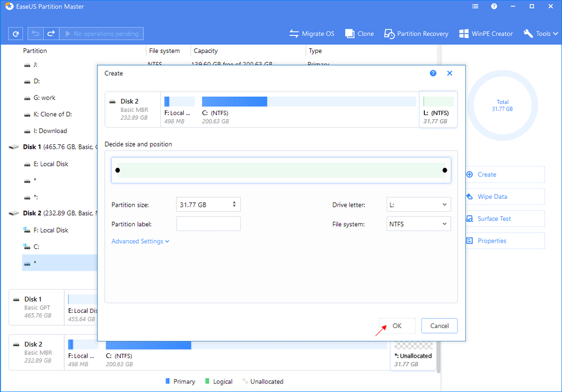Select Wipe Data in the side panel
Viewport: 562px width, 392px height.
coord(492,197)
